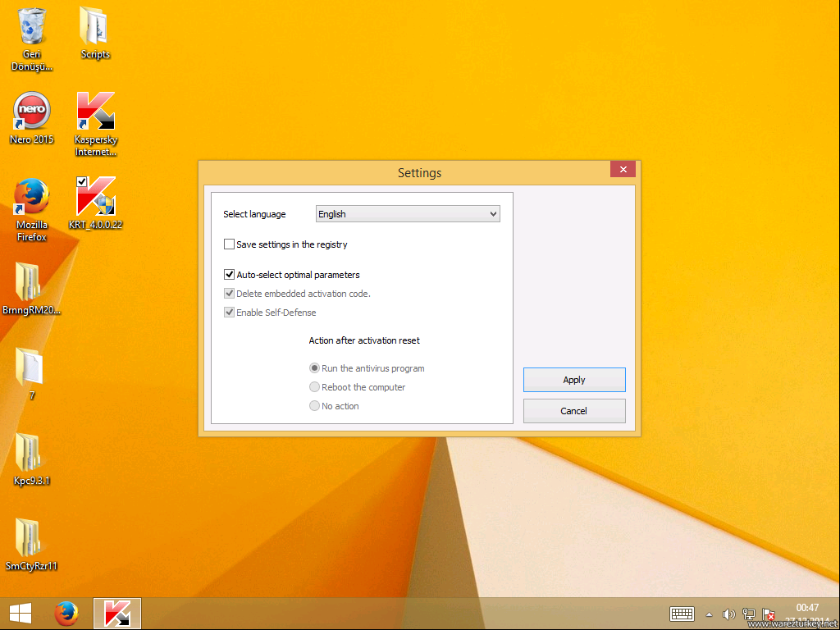
Task: Open the Scripts folder on desktop
Action: pyautogui.click(x=95, y=28)
